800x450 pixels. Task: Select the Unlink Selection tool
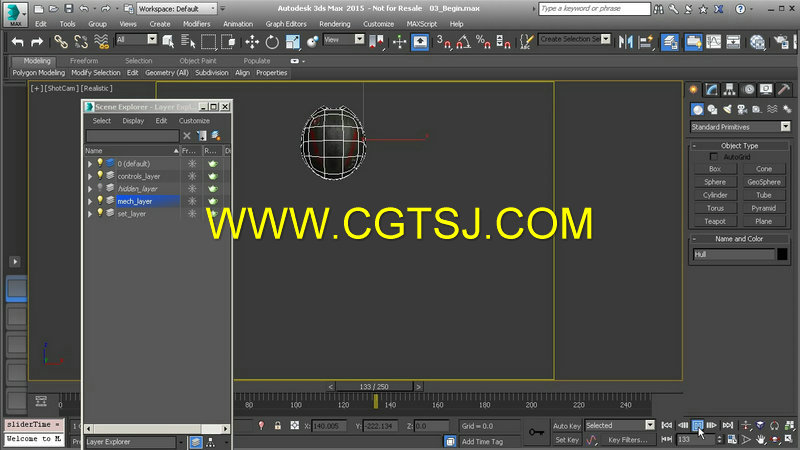click(81, 42)
